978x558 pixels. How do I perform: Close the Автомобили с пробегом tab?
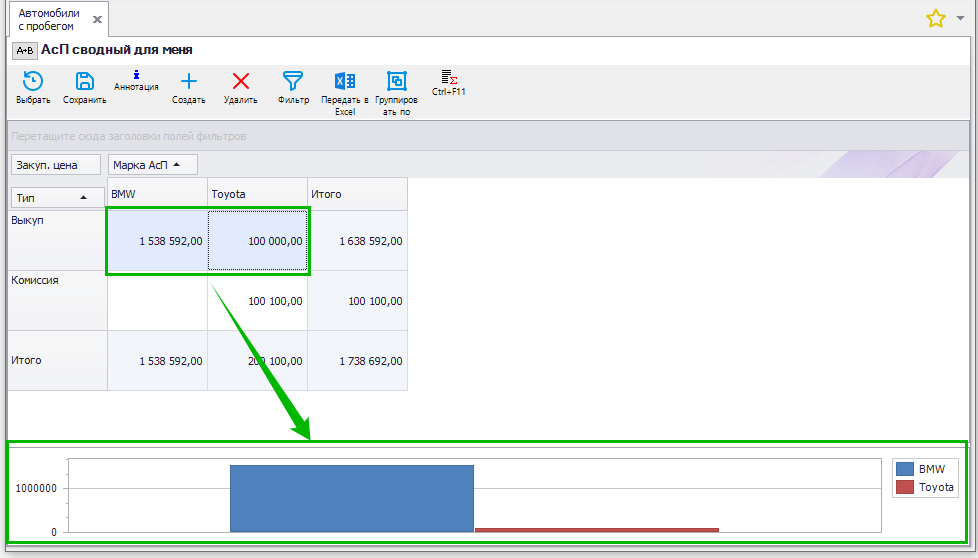pyautogui.click(x=96, y=20)
